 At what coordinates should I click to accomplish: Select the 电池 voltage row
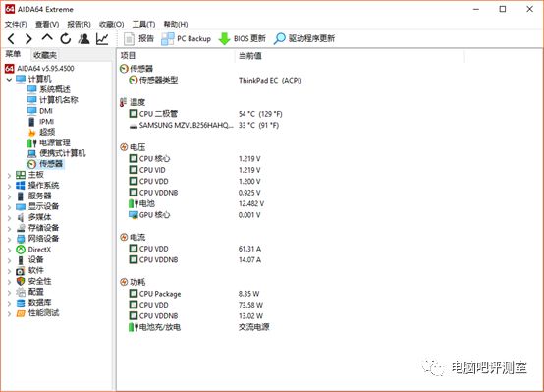pos(196,203)
